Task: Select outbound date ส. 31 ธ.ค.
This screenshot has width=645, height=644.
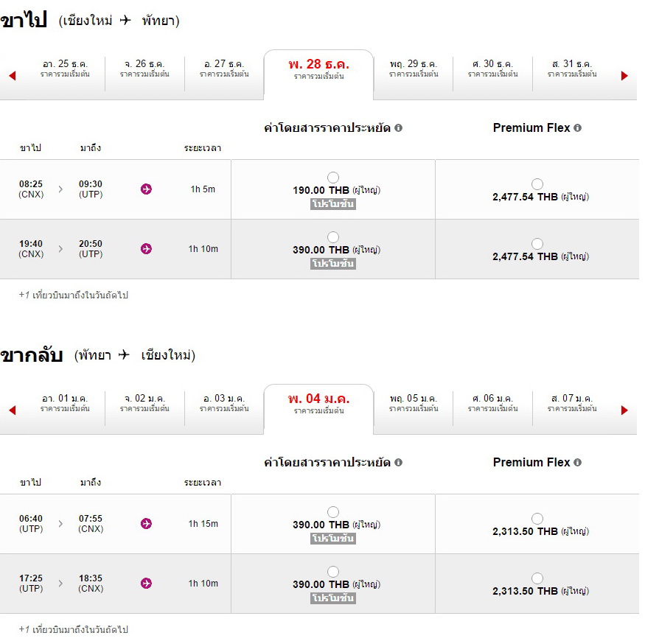Action: coord(572,69)
